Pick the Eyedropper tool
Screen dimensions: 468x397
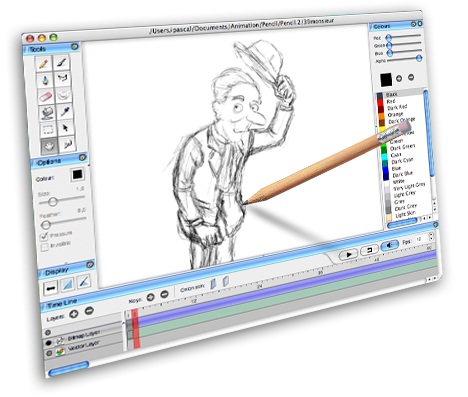point(64,111)
